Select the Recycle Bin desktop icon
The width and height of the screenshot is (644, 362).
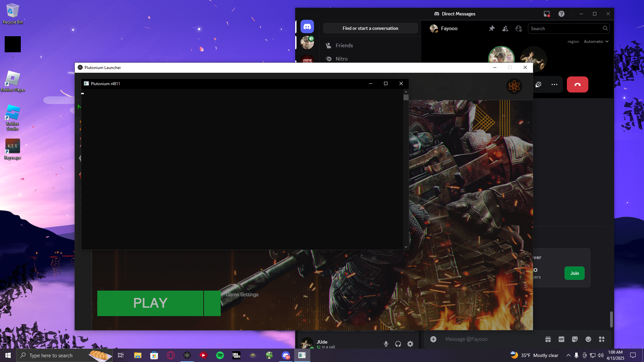click(13, 14)
